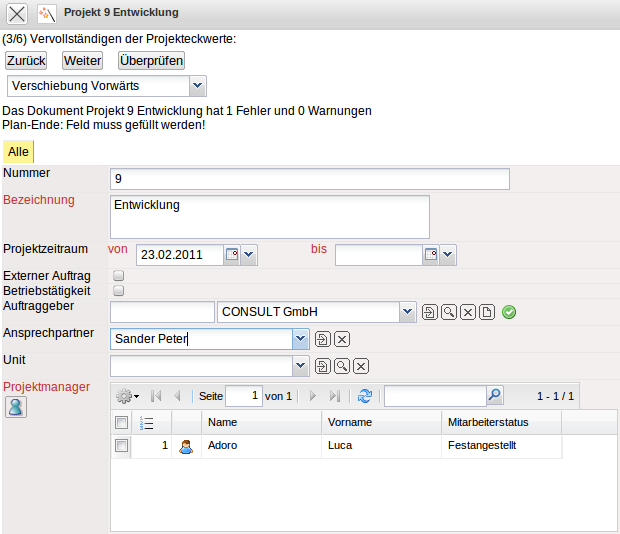The width and height of the screenshot is (620, 534).
Task: Create new Auftraggeber document icon
Action: coord(487,312)
